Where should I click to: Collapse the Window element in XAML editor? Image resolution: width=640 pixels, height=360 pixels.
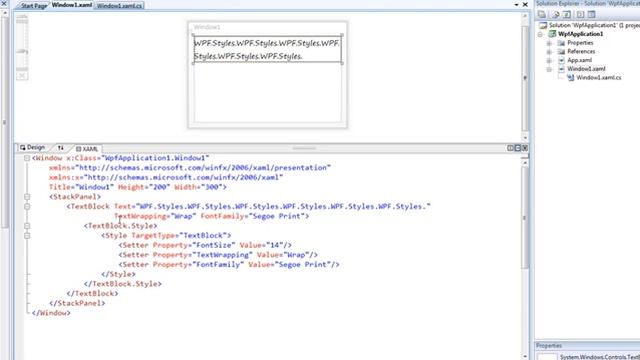tap(27, 158)
